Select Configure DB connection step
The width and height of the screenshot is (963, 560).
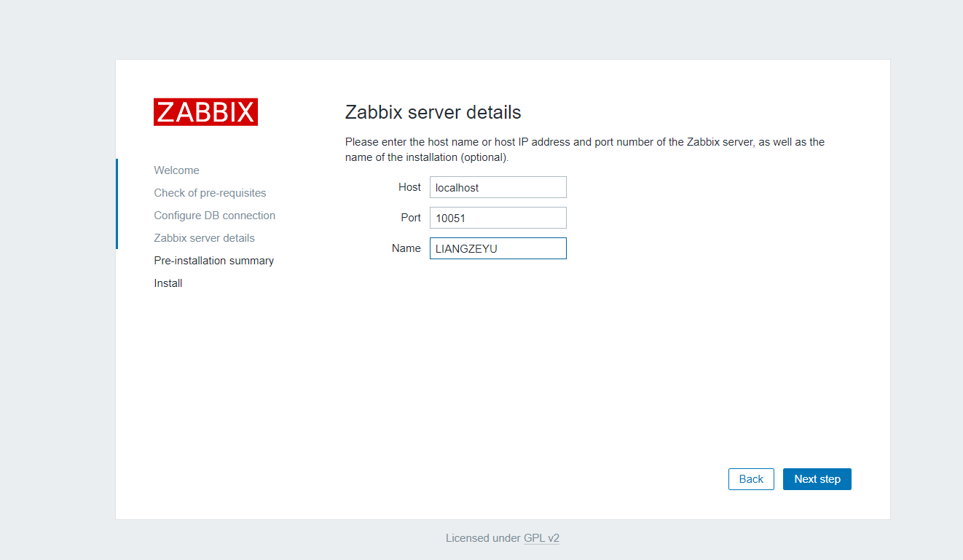point(214,216)
